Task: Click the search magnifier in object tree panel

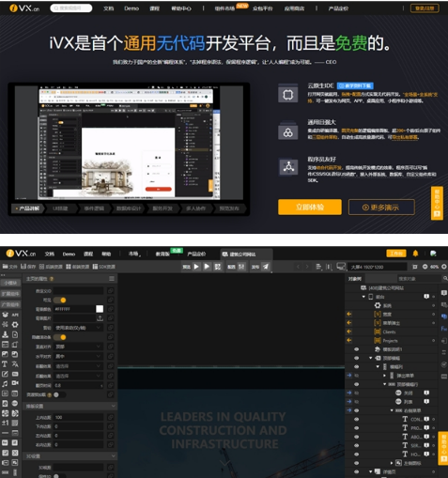Action: (x=445, y=278)
